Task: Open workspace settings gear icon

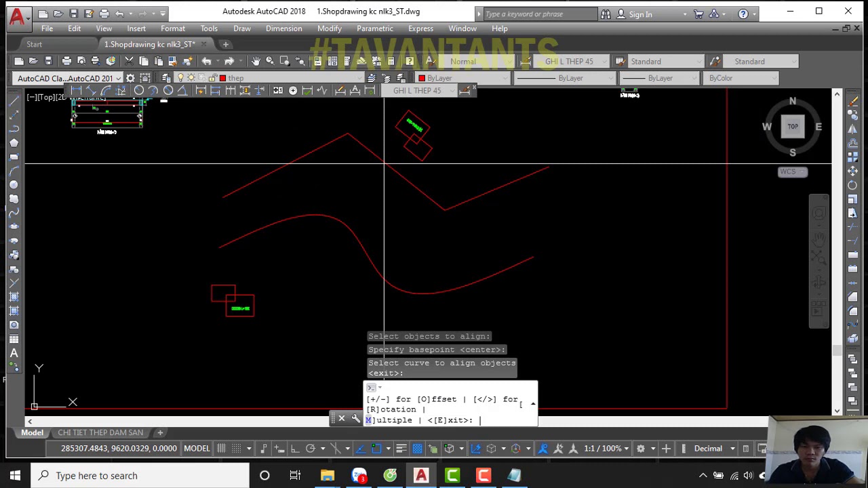Action: [130, 78]
